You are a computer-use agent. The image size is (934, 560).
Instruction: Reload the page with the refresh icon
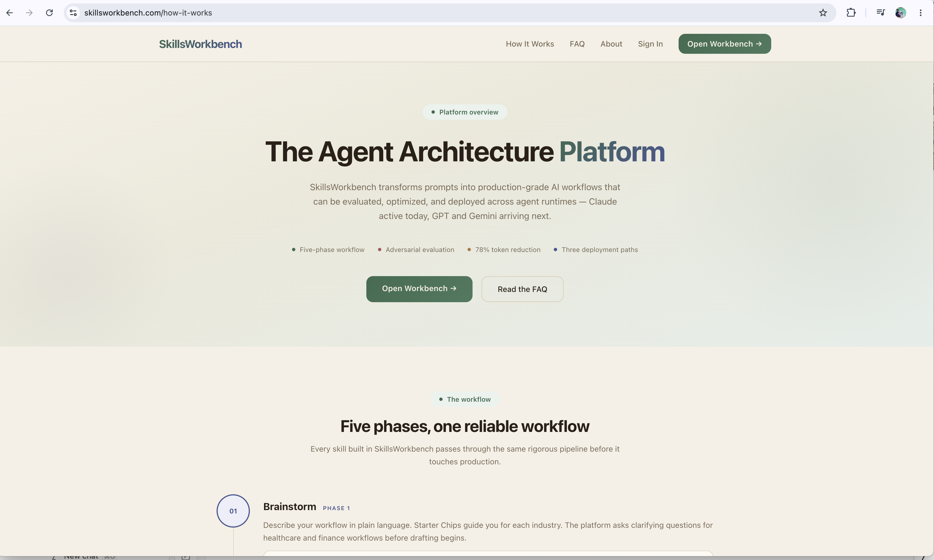(x=49, y=13)
